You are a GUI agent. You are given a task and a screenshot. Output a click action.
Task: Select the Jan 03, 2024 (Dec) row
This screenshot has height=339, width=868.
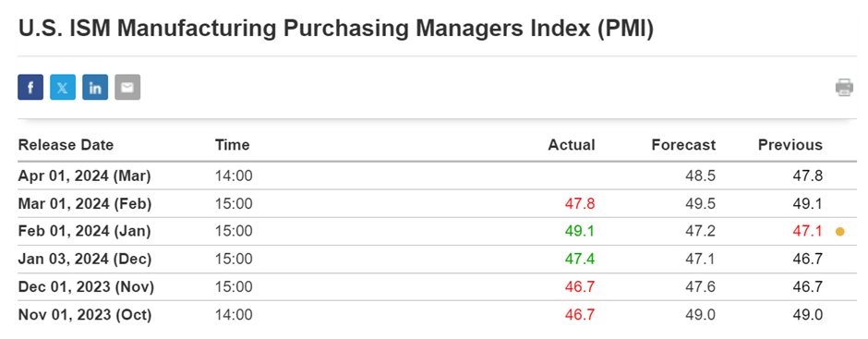(434, 260)
